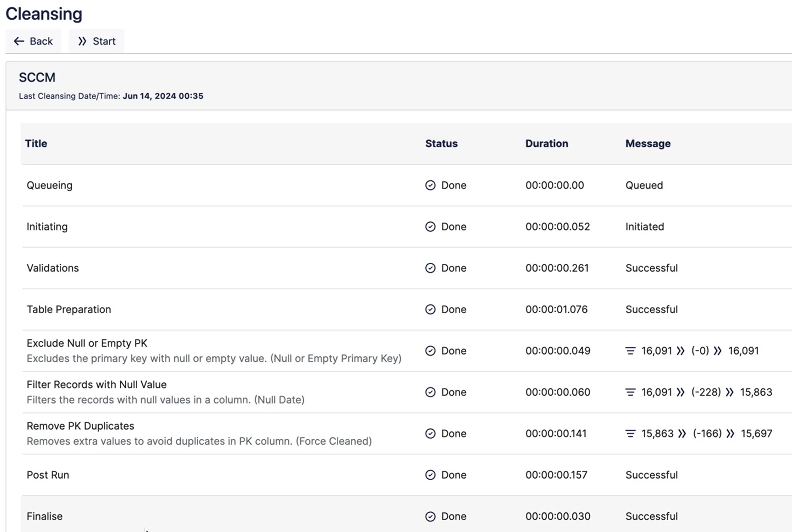
Task: Click the Table Preparation done checkmark icon
Action: (x=430, y=310)
